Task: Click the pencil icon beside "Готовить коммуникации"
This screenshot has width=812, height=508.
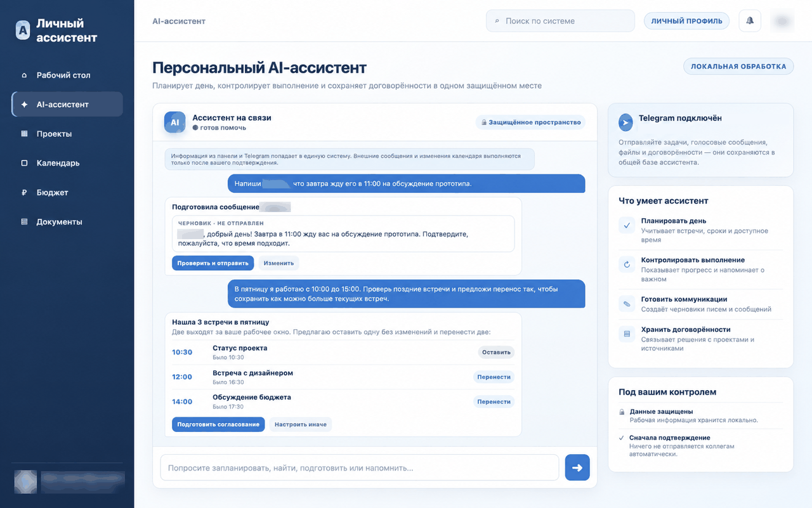Action: tap(627, 304)
